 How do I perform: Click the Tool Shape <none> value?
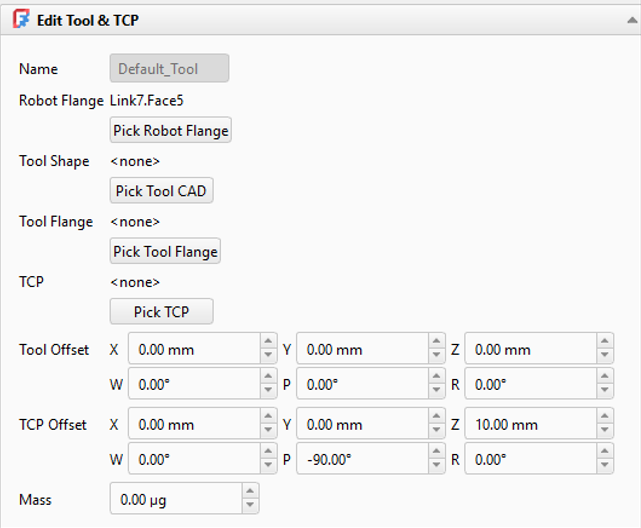tap(135, 161)
